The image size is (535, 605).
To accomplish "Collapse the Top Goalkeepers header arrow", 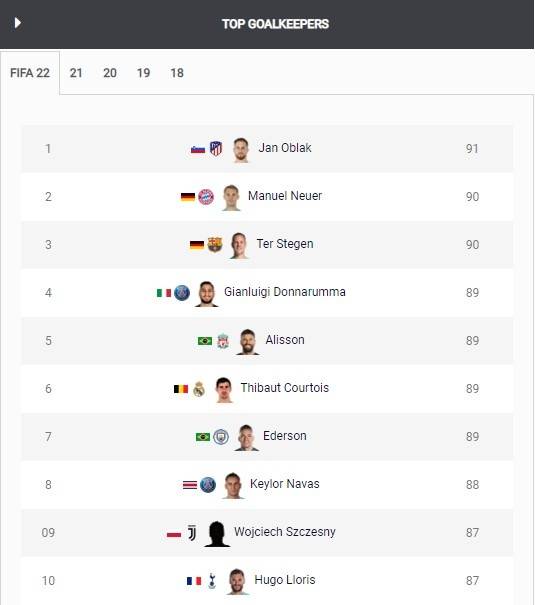I will click(17, 23).
